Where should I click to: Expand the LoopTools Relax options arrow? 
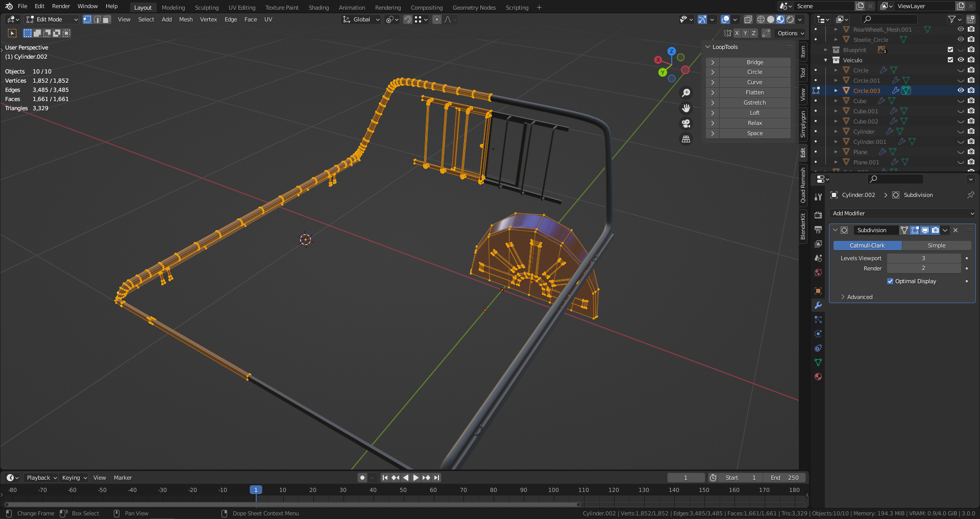(x=713, y=123)
